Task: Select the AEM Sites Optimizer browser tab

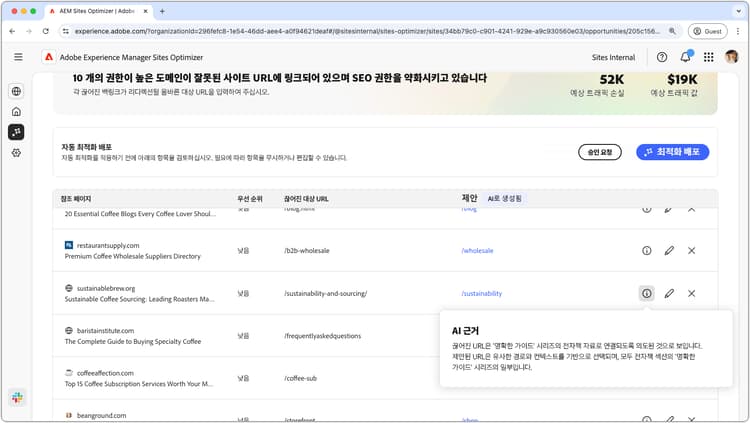Action: 97,11
